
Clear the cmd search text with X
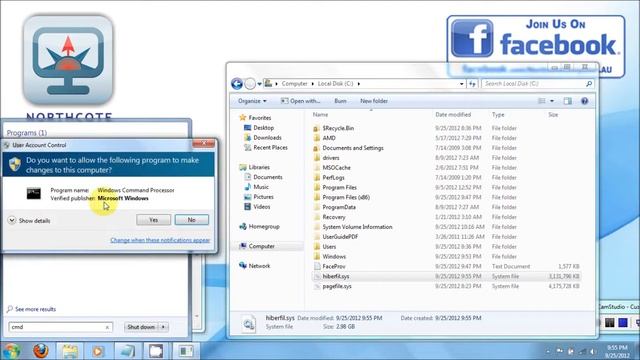pos(107,327)
